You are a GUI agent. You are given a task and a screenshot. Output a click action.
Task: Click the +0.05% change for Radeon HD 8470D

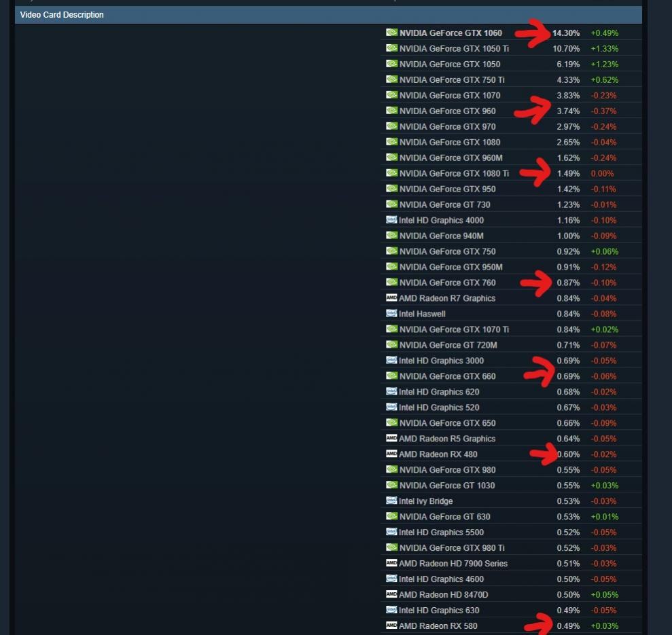(x=604, y=595)
